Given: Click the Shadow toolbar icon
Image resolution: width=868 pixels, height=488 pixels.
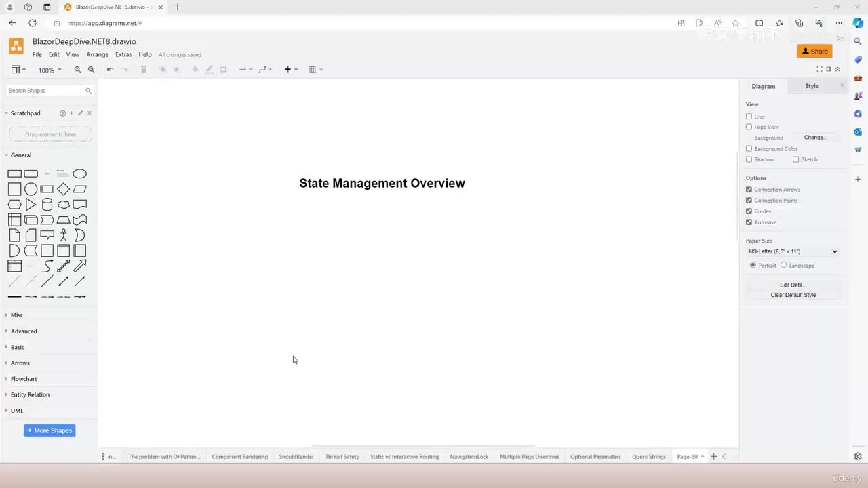Looking at the screenshot, I should [x=223, y=69].
